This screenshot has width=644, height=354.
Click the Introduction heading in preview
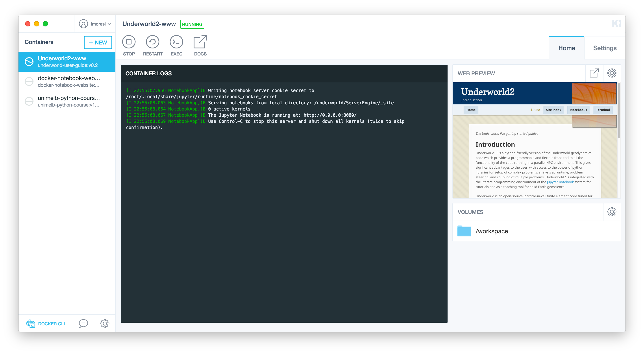[495, 144]
